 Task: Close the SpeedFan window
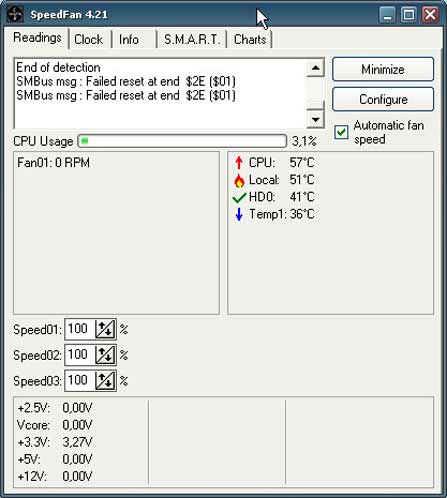[430, 15]
